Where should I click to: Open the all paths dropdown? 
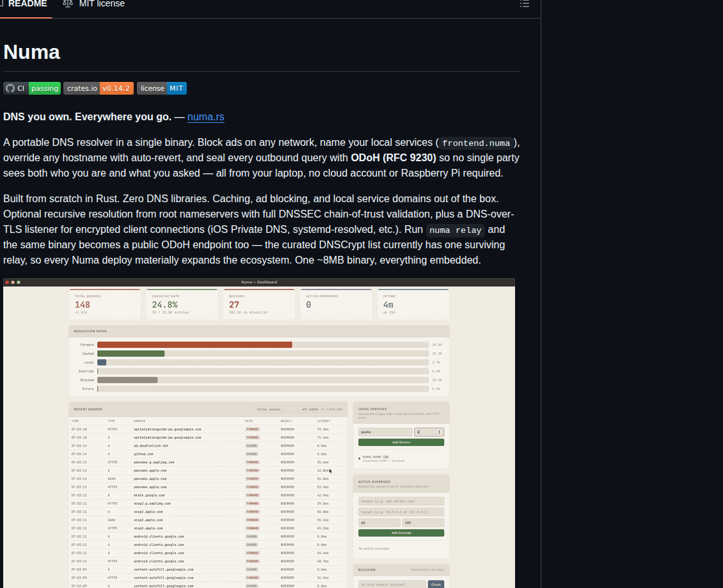(312, 409)
